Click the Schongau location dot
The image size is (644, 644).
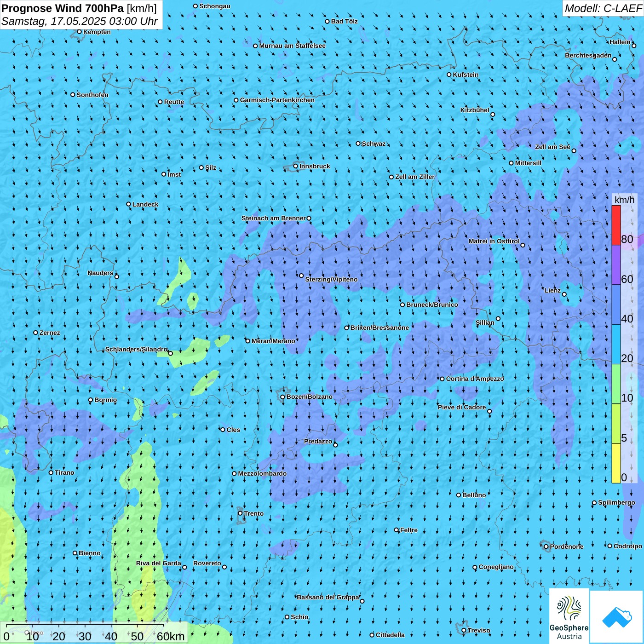(195, 6)
